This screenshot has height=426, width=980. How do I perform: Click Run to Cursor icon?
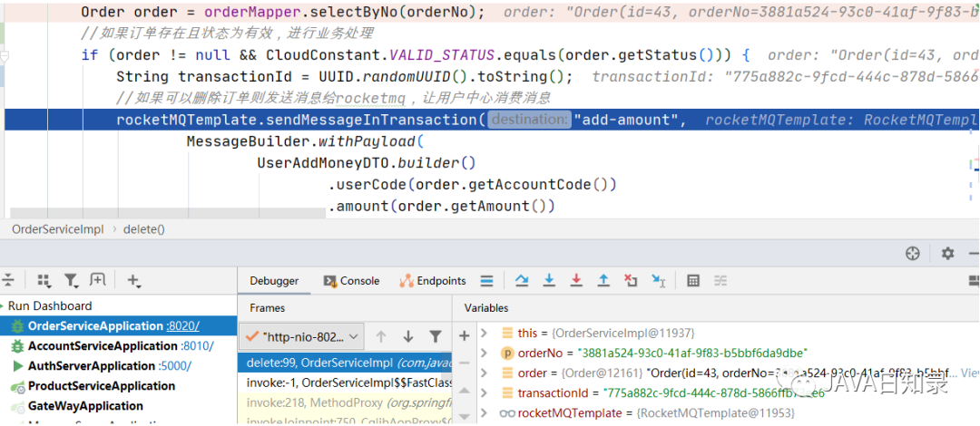(658, 281)
